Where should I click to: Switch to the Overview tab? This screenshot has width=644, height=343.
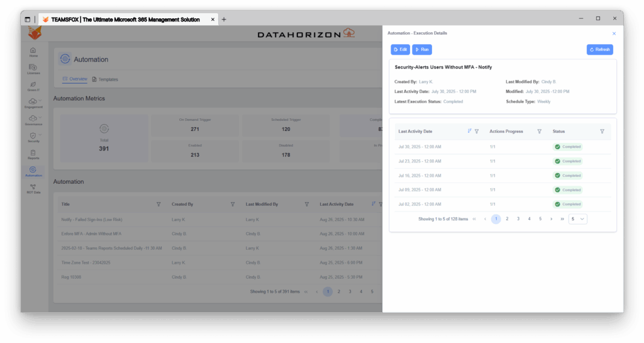(75, 79)
